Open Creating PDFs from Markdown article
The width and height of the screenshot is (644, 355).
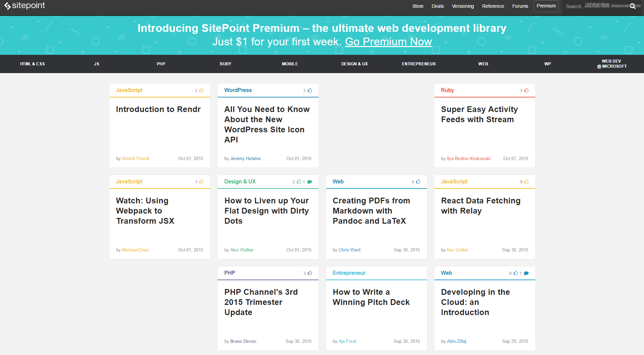(x=371, y=211)
